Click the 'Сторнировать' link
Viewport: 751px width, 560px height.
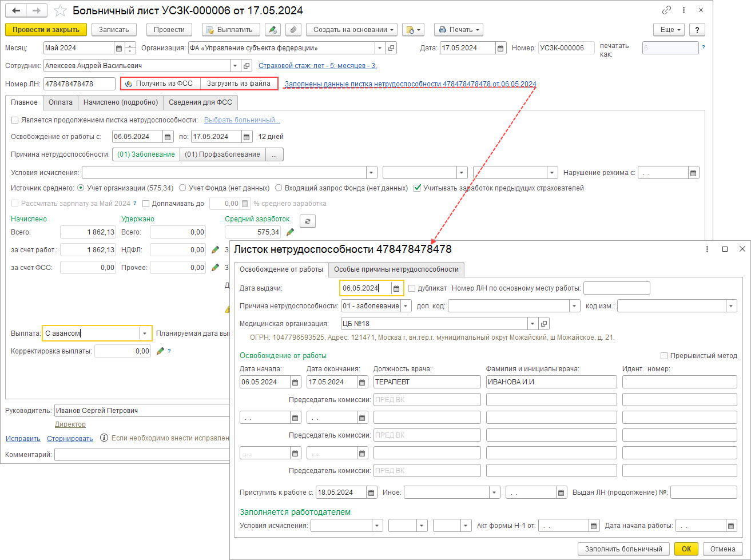(70, 438)
